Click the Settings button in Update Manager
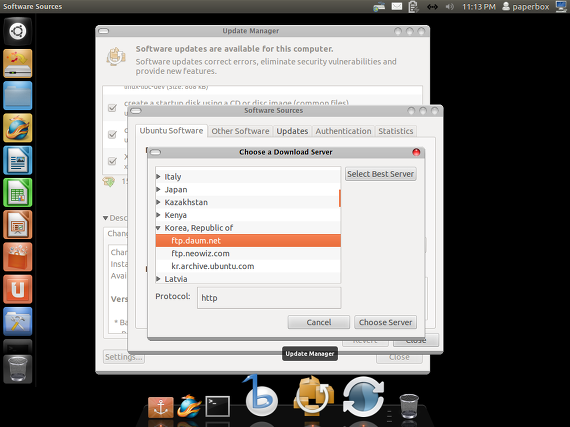The width and height of the screenshot is (570, 427). (124, 357)
